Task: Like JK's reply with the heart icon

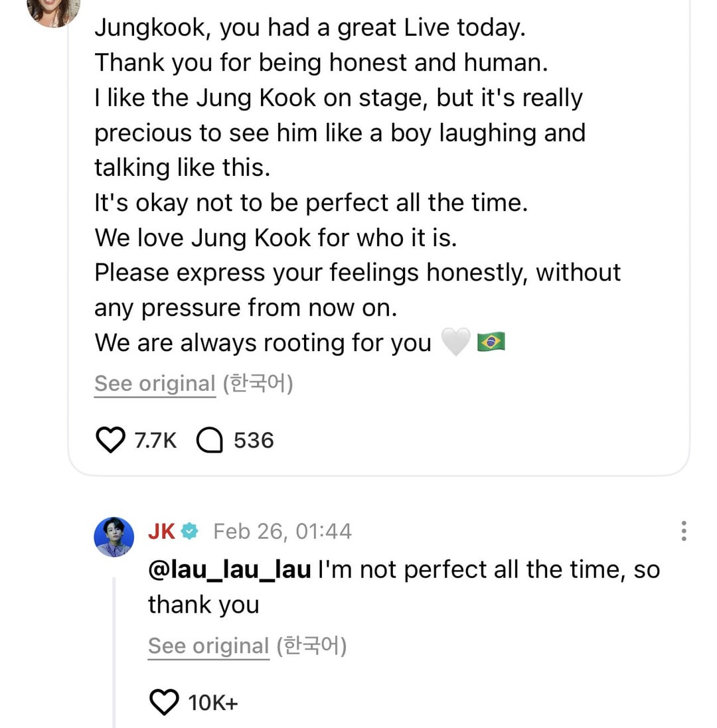Action: [164, 702]
